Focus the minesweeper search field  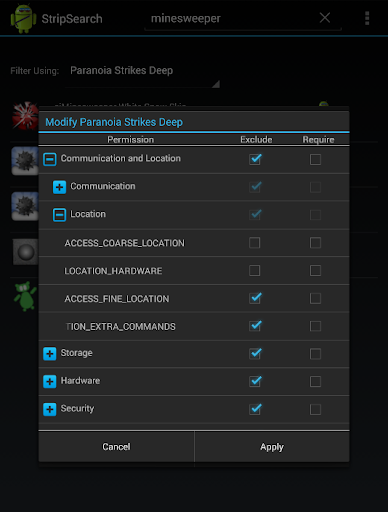pos(230,18)
